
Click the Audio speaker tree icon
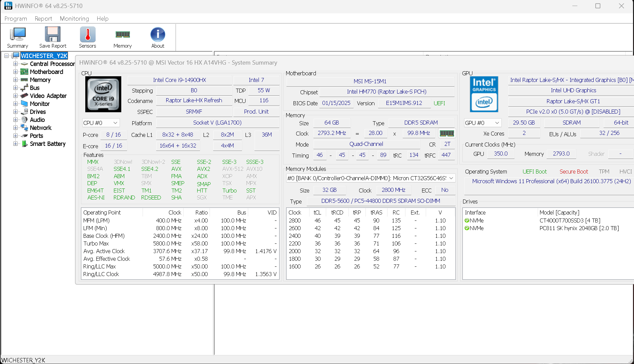[24, 120]
